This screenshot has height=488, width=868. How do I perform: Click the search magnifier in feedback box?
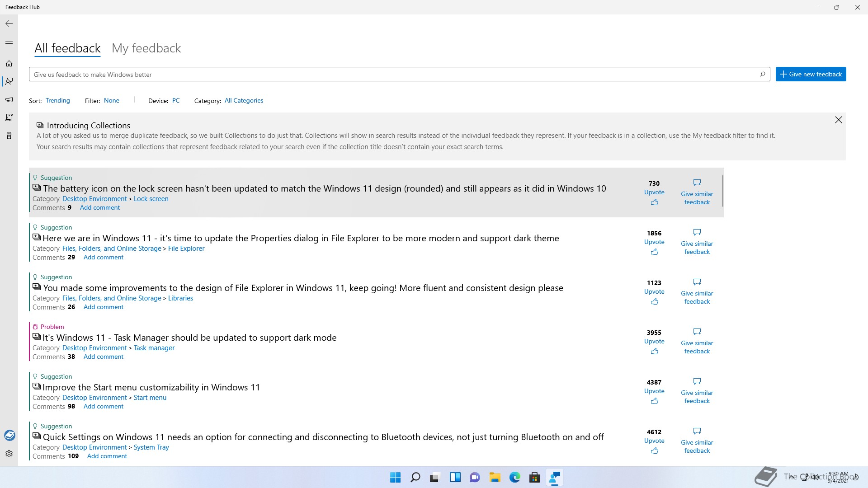click(x=763, y=74)
